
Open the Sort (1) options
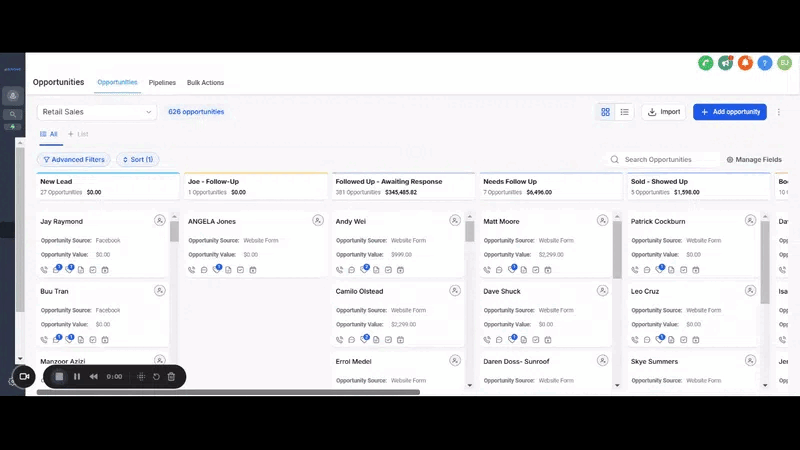[138, 160]
